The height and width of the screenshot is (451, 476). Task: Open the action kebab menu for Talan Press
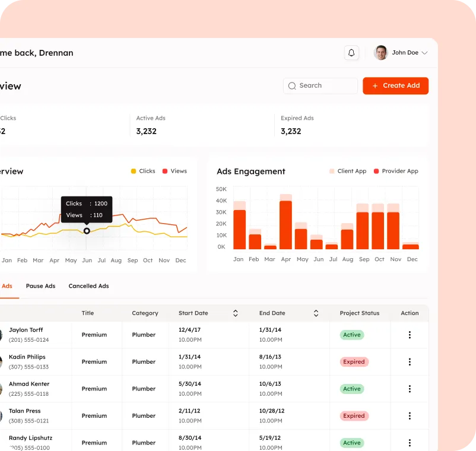tap(409, 415)
